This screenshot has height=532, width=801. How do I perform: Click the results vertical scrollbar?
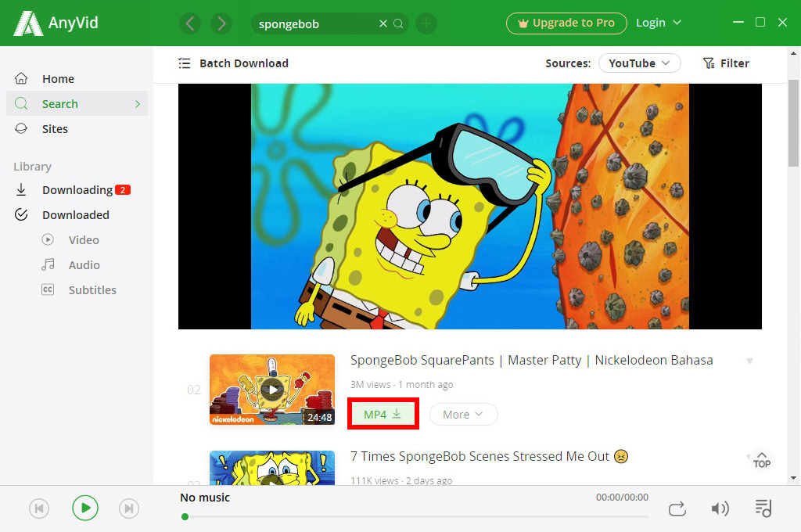793,123
